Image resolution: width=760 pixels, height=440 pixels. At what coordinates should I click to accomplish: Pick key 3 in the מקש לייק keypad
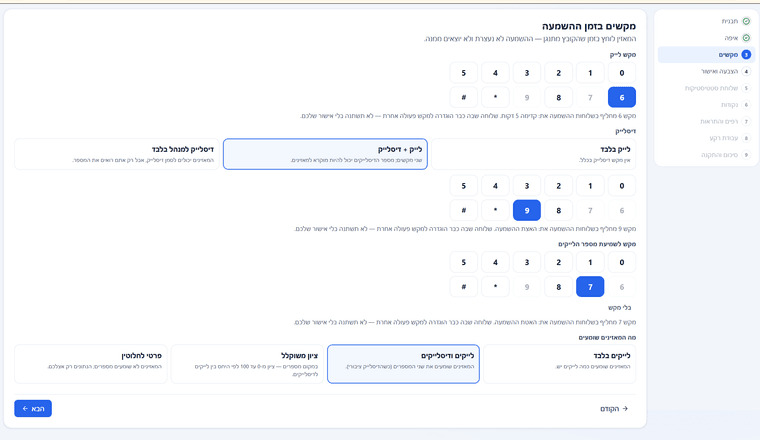tap(527, 73)
